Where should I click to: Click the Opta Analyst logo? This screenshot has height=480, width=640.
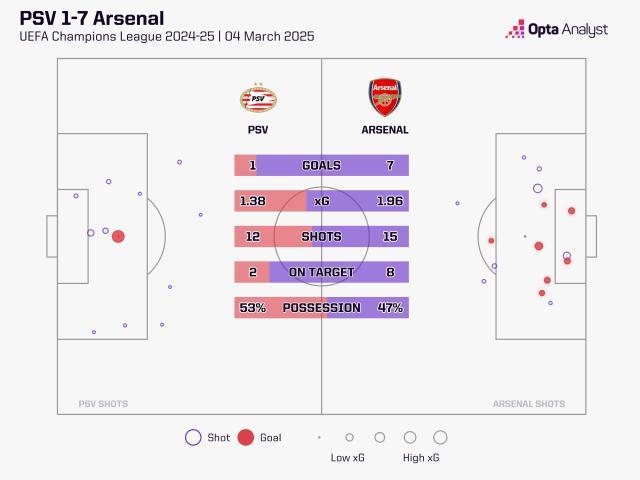(556, 29)
